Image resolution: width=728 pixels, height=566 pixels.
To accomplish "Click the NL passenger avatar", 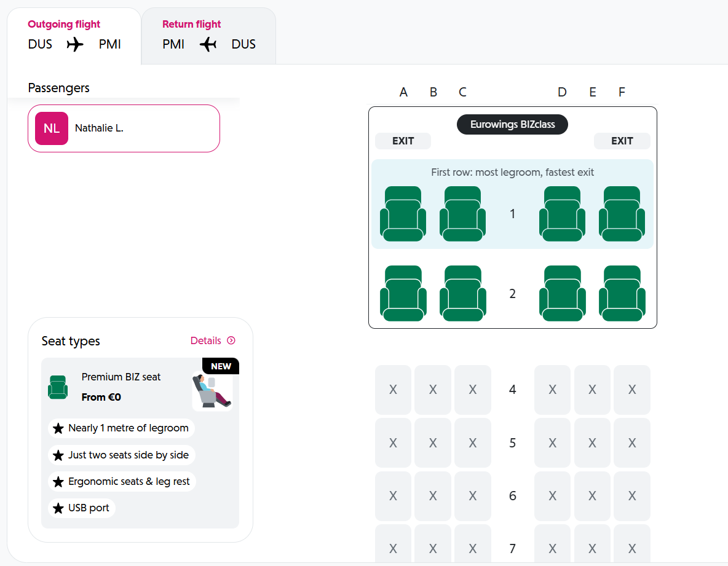I will click(x=52, y=128).
